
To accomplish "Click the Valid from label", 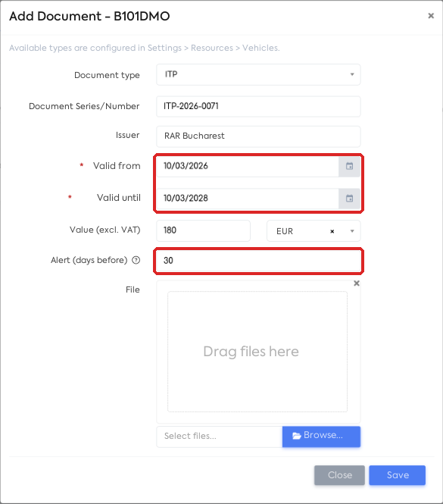I will [117, 166].
